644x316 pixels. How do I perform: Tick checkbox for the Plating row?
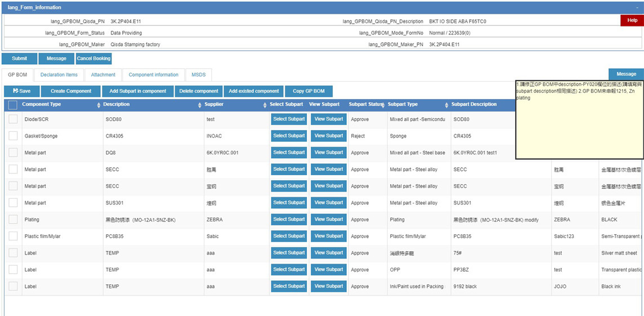pos(13,220)
